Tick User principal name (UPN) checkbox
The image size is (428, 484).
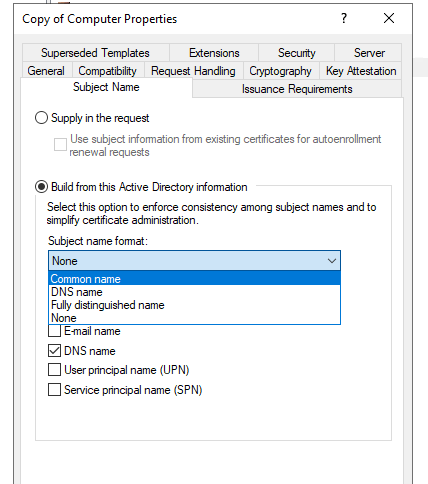click(x=54, y=370)
